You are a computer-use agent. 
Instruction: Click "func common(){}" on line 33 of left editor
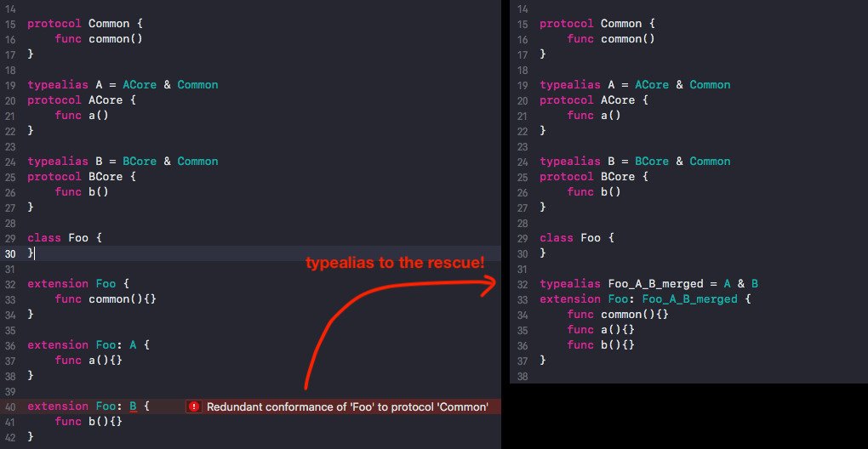[x=106, y=299]
